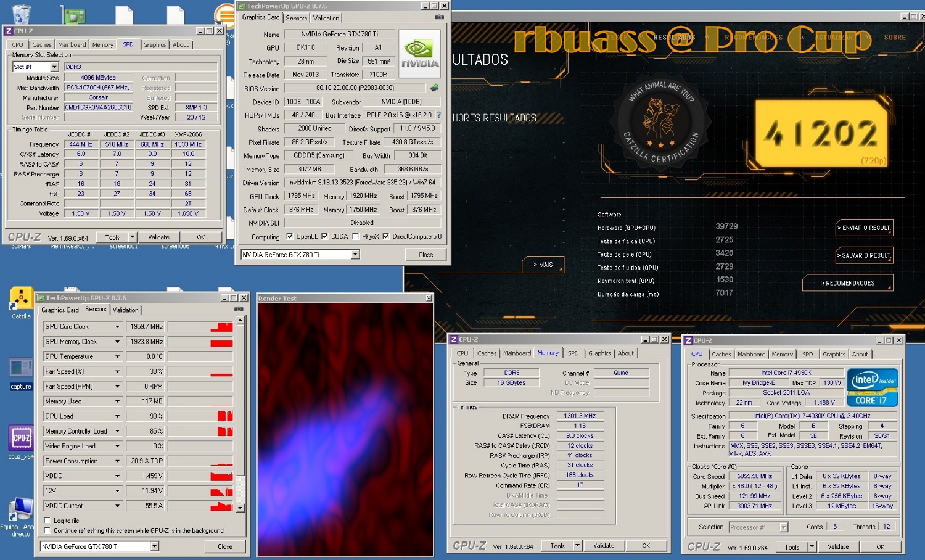Image resolution: width=925 pixels, height=560 pixels.
Task: Open Sensors tab in GPU-Z Graphics Card window
Action: (x=297, y=18)
